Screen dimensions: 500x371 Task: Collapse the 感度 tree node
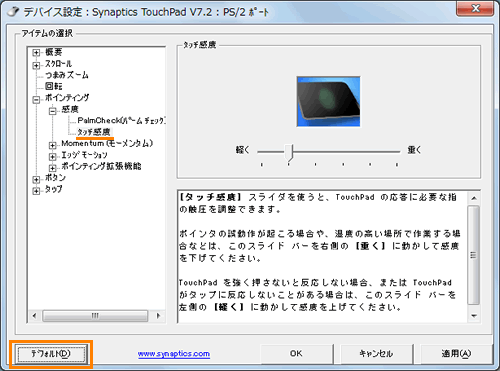point(52,111)
